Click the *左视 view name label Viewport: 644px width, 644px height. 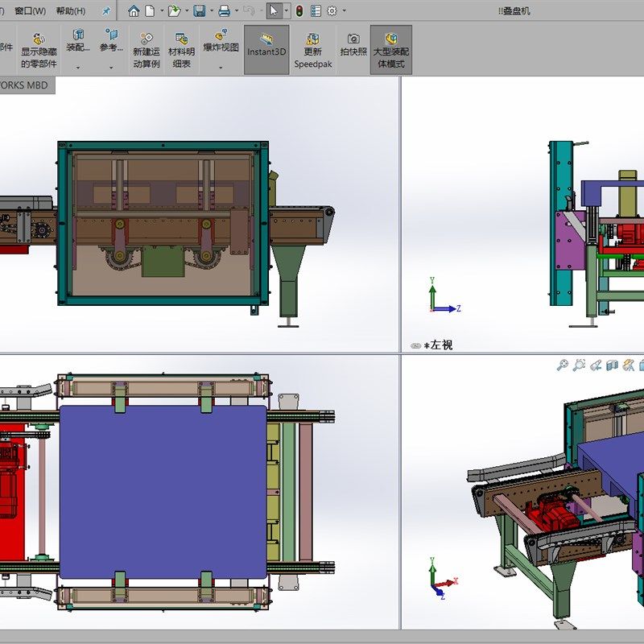(438, 345)
